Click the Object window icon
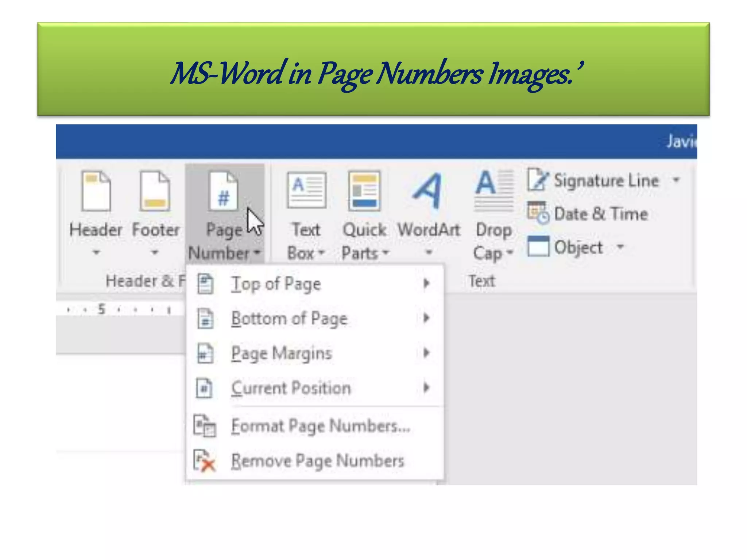This screenshot has width=747, height=560. pyautogui.click(x=538, y=246)
